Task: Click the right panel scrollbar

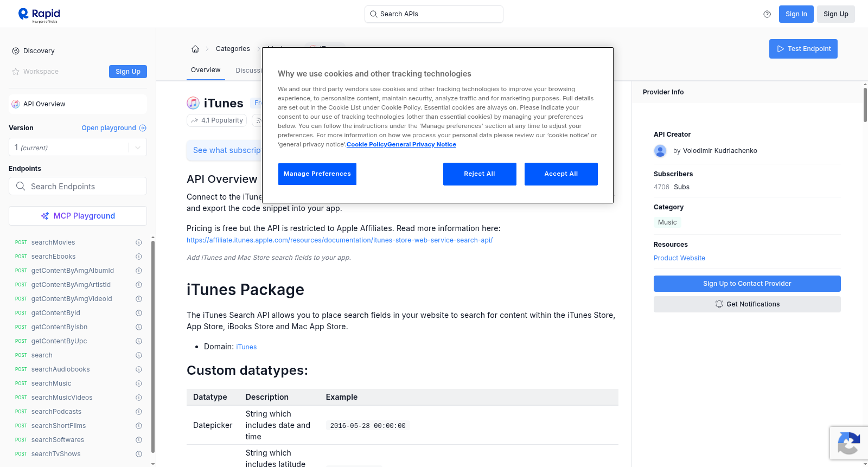Action: pyautogui.click(x=865, y=106)
